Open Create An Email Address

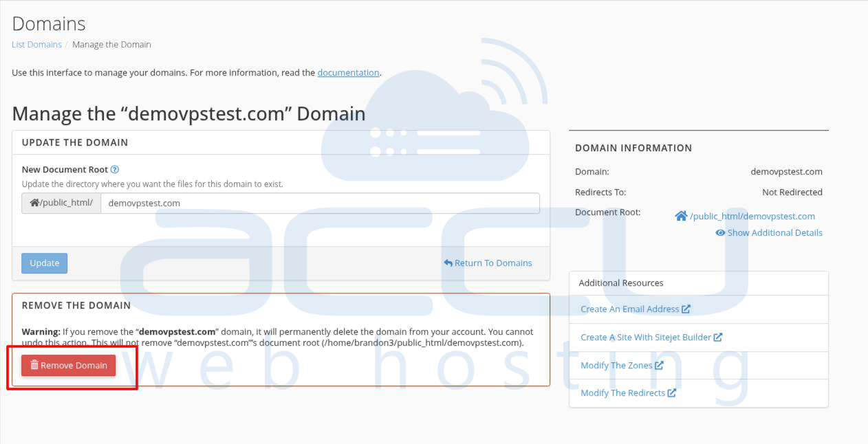[629, 309]
